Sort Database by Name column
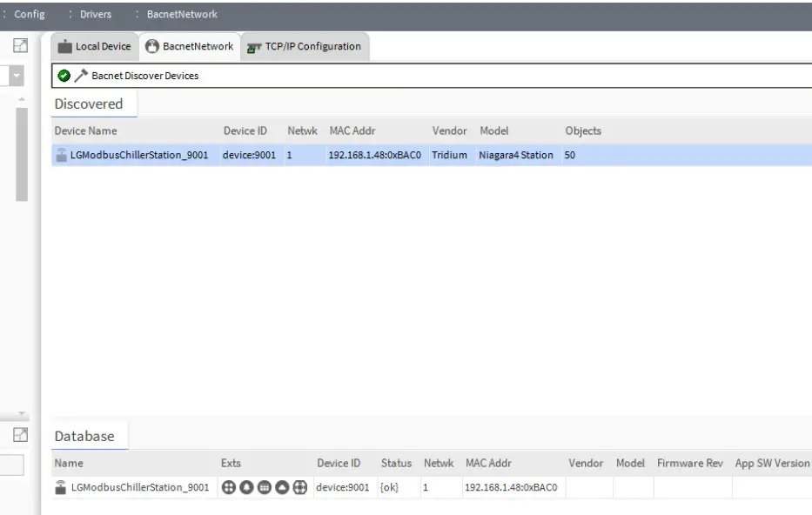Image resolution: width=812 pixels, height=515 pixels. point(69,464)
